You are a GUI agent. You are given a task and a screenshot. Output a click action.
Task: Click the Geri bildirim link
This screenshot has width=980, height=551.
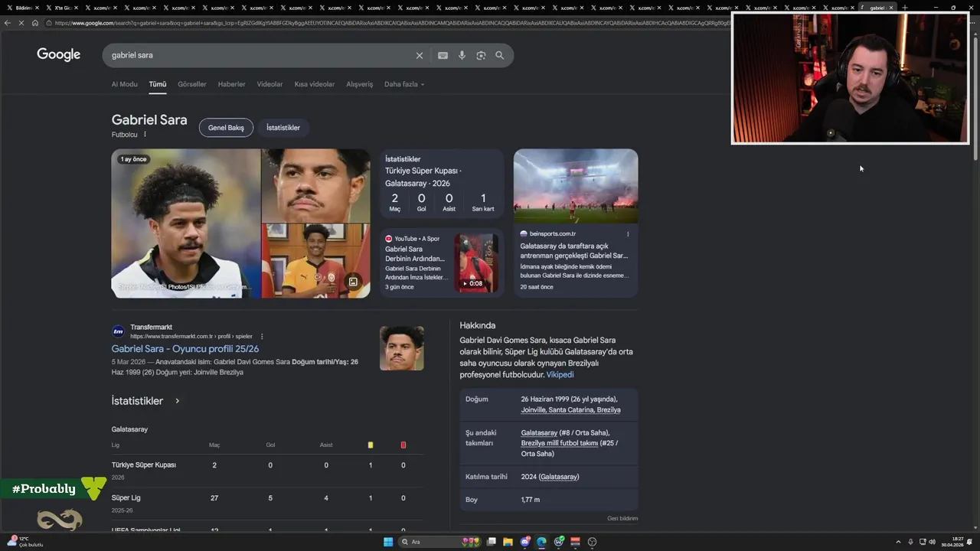coord(622,518)
